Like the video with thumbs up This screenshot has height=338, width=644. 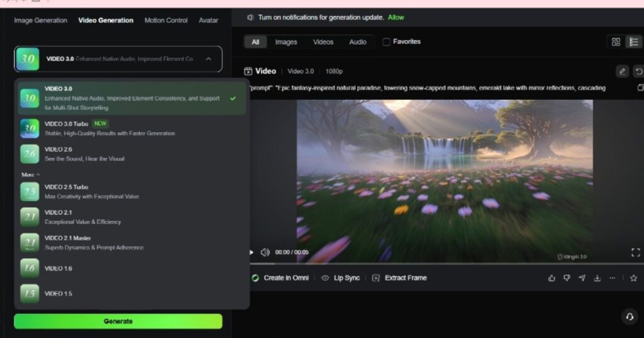(552, 278)
